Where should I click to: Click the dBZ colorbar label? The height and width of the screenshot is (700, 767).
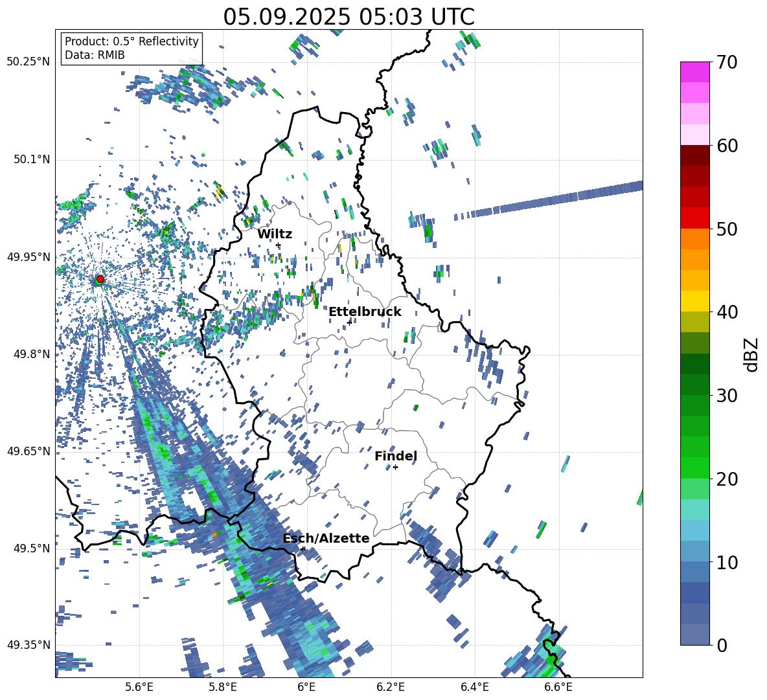[x=752, y=354]
